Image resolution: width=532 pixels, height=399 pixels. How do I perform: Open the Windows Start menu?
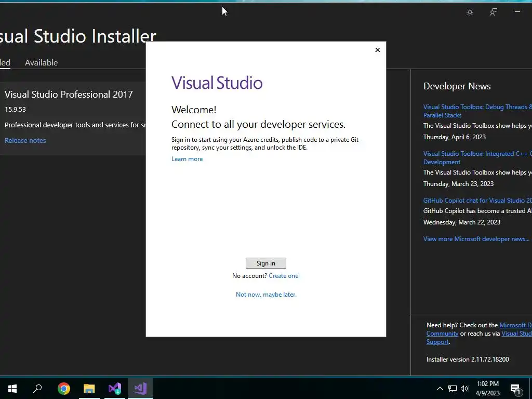pos(12,389)
